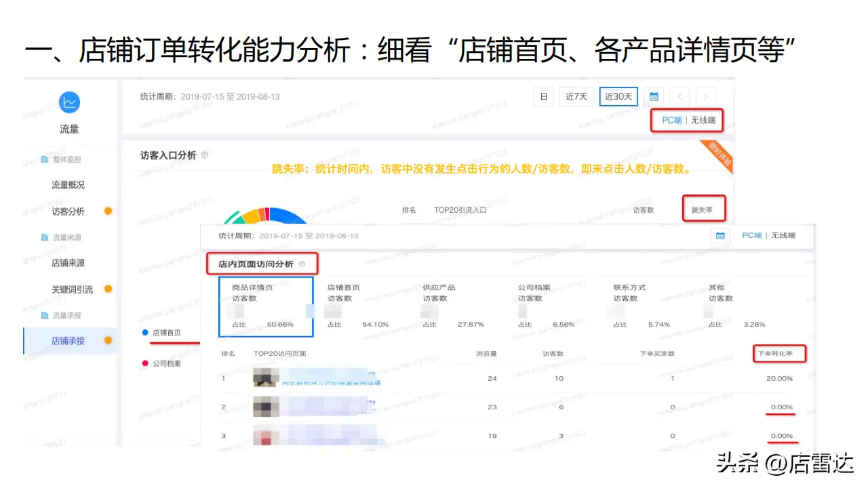
Task: Go to previous period with left arrow
Action: pos(681,97)
